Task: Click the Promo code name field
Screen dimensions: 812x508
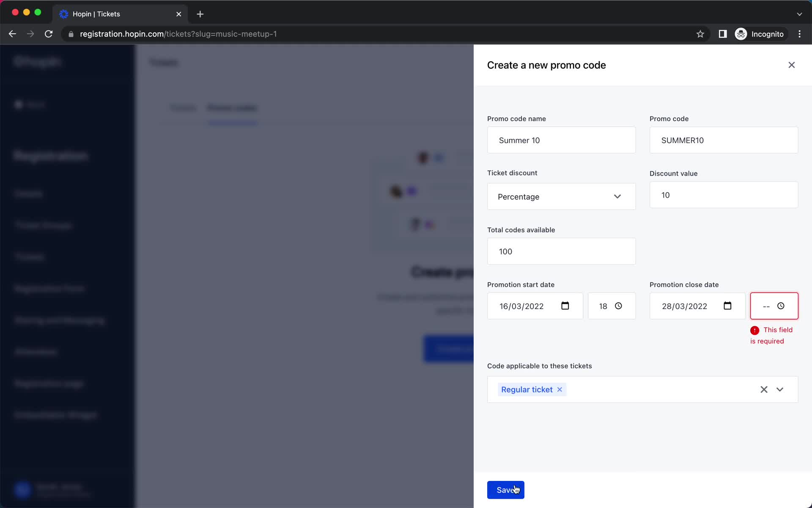Action: 561,140
